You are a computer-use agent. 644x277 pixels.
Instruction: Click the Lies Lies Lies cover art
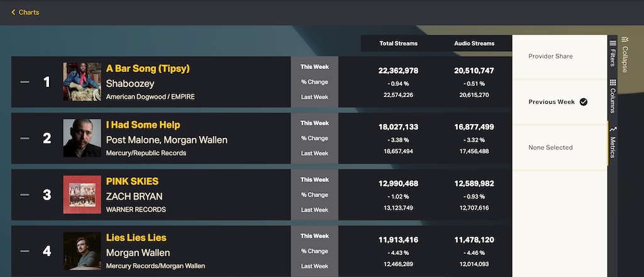click(x=82, y=251)
